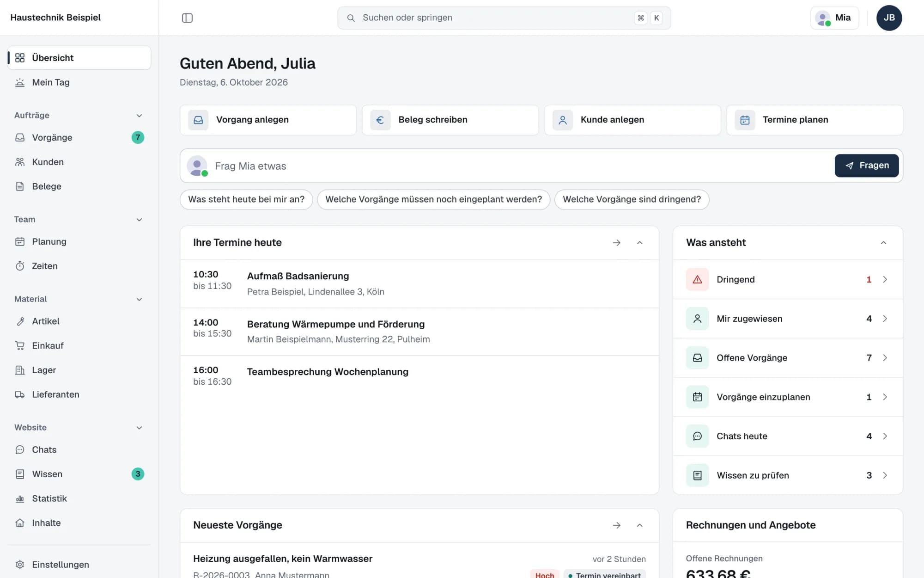Collapse the Ihre Termine heute card
The image size is (924, 578).
[x=639, y=243]
